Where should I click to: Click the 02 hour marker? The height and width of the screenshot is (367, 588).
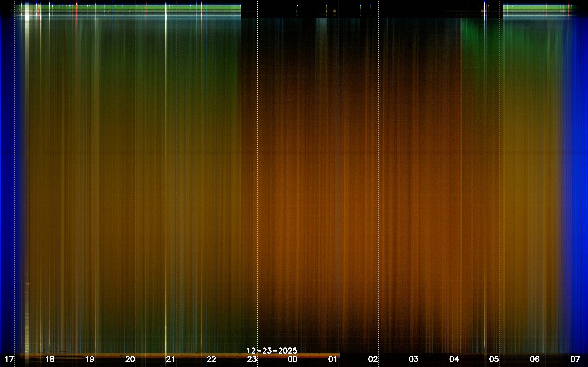coord(373,359)
